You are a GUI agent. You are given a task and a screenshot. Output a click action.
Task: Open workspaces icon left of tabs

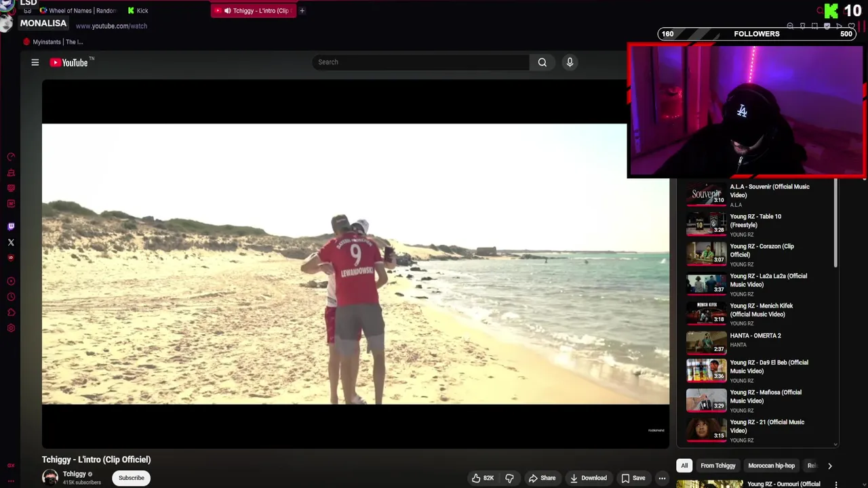click(x=27, y=11)
